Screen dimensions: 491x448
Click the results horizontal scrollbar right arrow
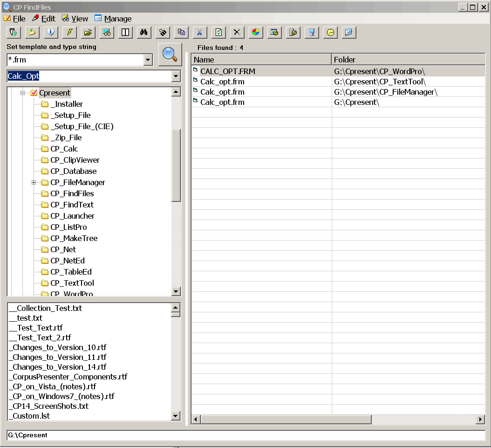[480, 420]
